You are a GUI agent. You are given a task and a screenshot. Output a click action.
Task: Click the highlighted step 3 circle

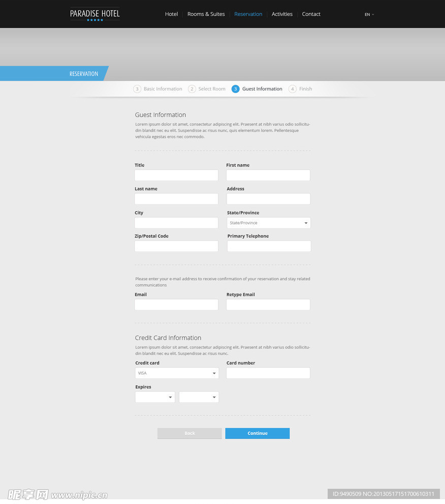[235, 89]
